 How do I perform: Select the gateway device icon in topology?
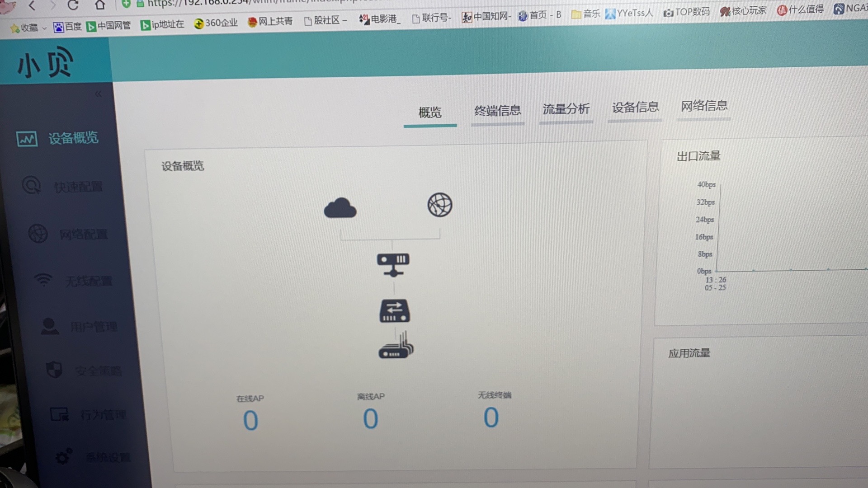coord(393,264)
